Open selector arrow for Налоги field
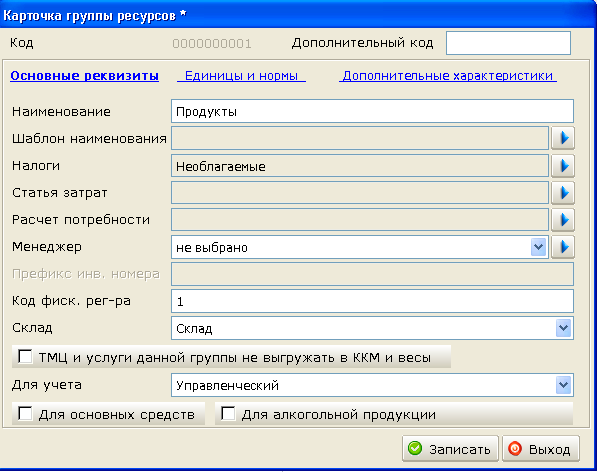 click(563, 166)
